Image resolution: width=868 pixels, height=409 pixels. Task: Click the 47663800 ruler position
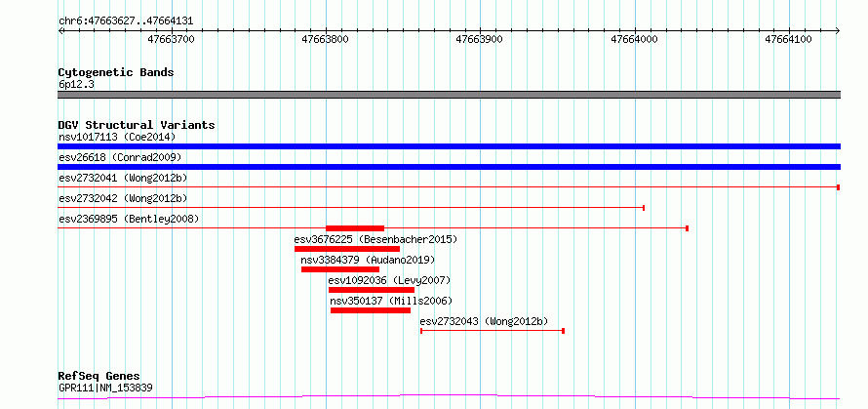click(326, 39)
